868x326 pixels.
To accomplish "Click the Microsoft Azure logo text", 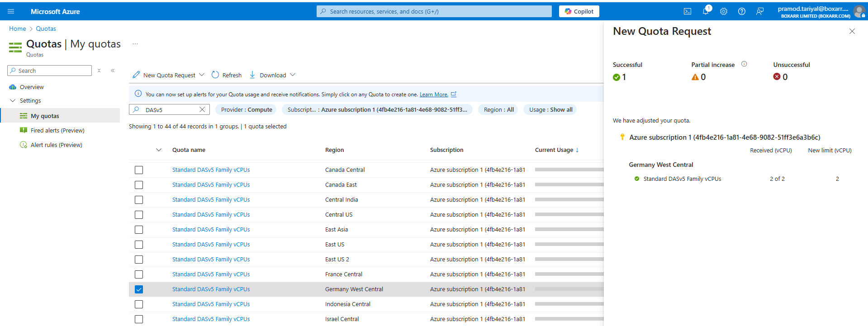I will [x=55, y=11].
